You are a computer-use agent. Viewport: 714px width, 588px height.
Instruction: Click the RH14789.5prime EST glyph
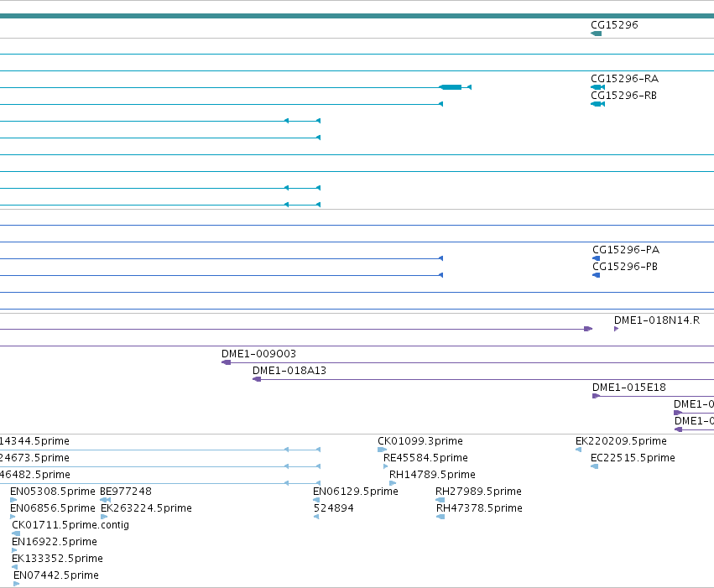(x=393, y=484)
